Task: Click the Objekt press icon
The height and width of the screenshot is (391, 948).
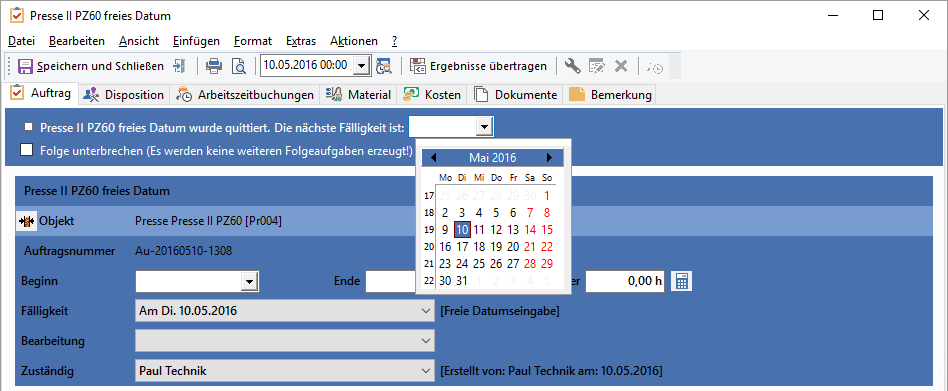Action: (x=27, y=221)
